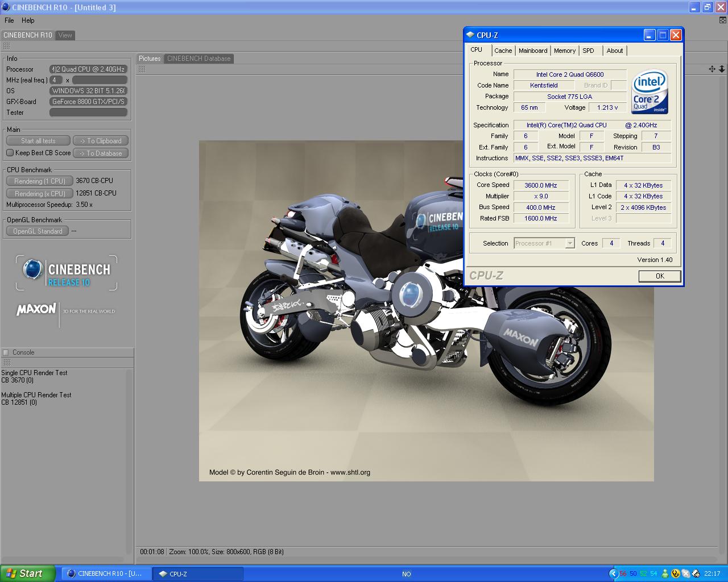The width and height of the screenshot is (728, 582).
Task: Click the OS info field
Action: pos(88,91)
